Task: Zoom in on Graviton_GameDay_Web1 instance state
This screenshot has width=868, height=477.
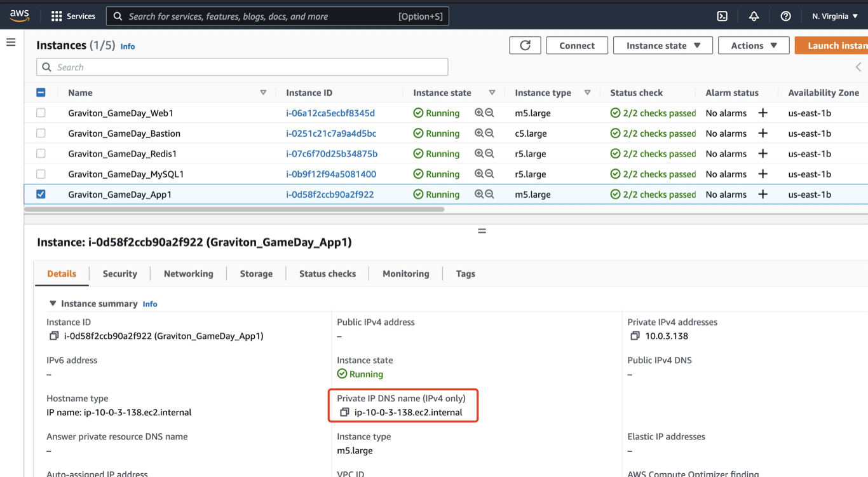Action: pos(479,113)
